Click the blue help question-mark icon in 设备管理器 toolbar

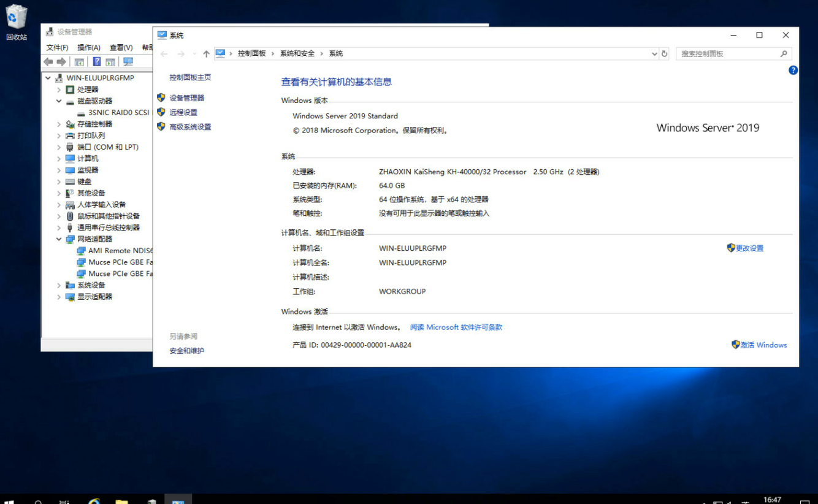[x=97, y=62]
